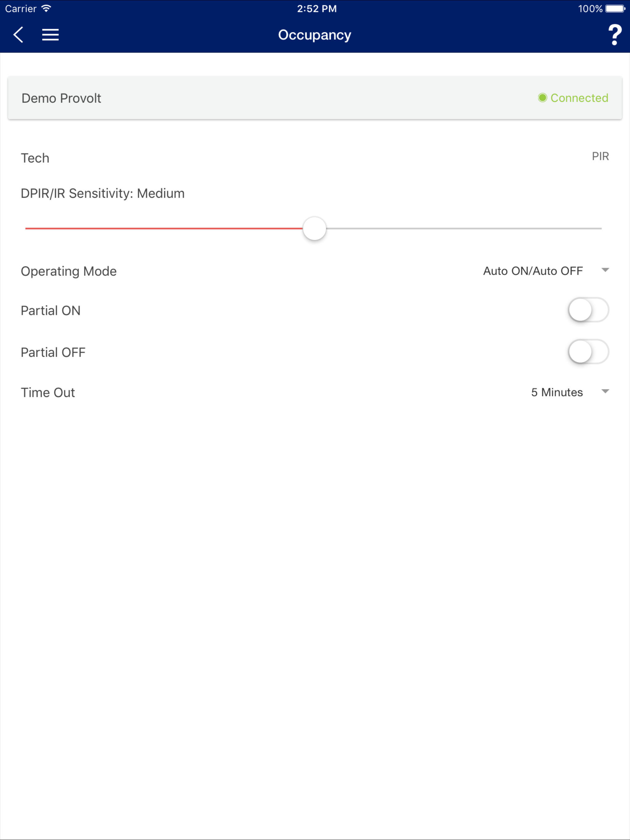The height and width of the screenshot is (840, 630).
Task: Select the 5 Minutes timeout value
Action: (557, 392)
